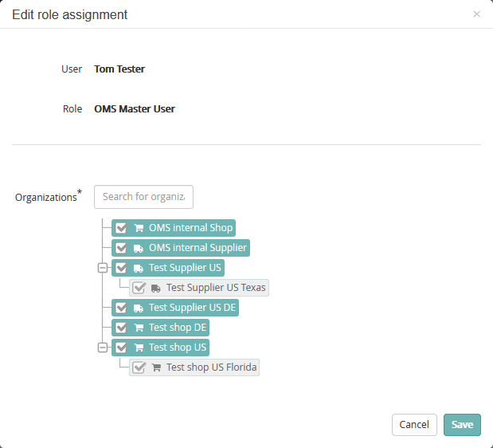Image resolution: width=493 pixels, height=448 pixels.
Task: Click the Edit role assignment title
Action: pyautogui.click(x=70, y=15)
